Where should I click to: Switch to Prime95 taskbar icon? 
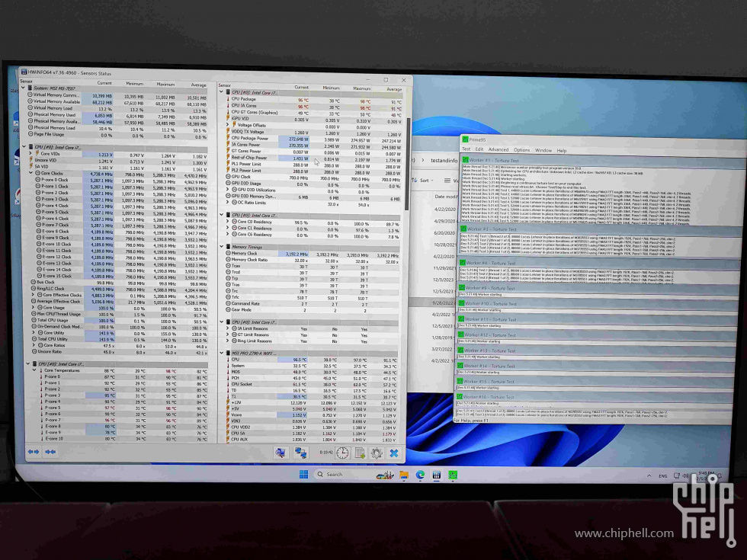[x=453, y=475]
